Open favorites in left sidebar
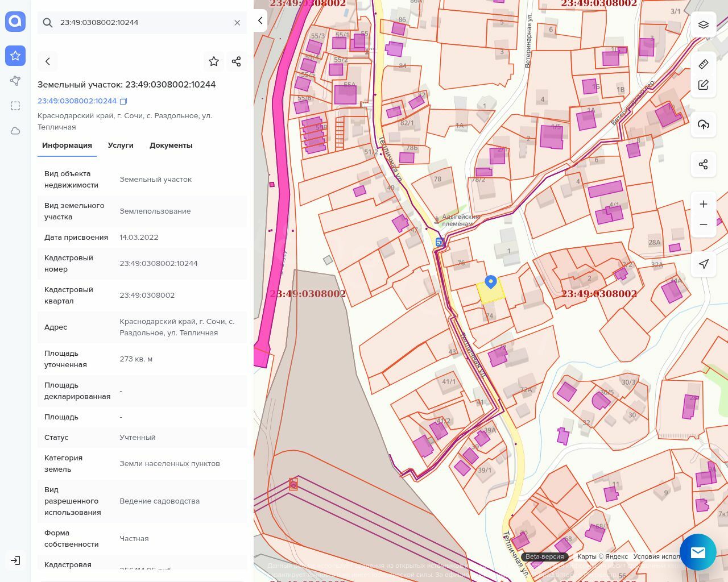 (x=15, y=56)
